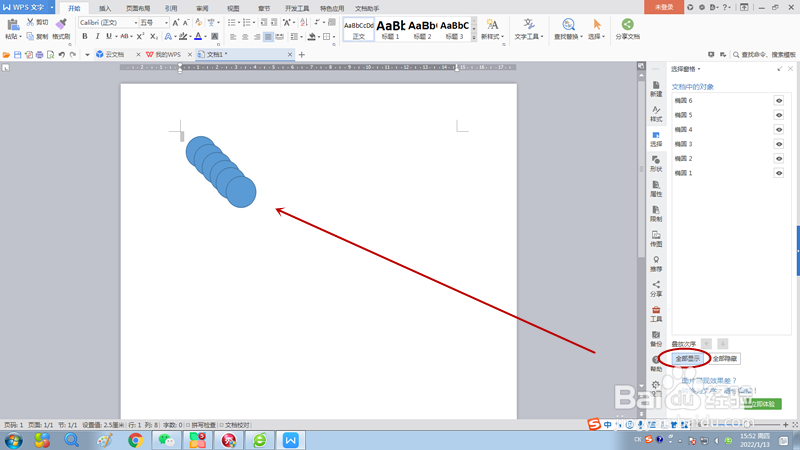This screenshot has width=800, height=450.
Task: Hide the 椭圆 4 object with eye icon
Action: (779, 130)
